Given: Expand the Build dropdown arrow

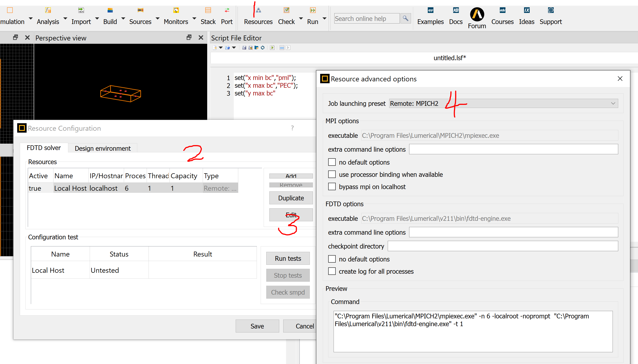Looking at the screenshot, I should (123, 19).
